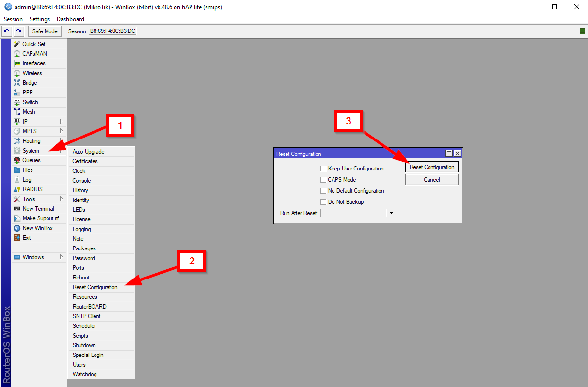Expand the Routing submenu
588x387 pixels.
(x=39, y=141)
